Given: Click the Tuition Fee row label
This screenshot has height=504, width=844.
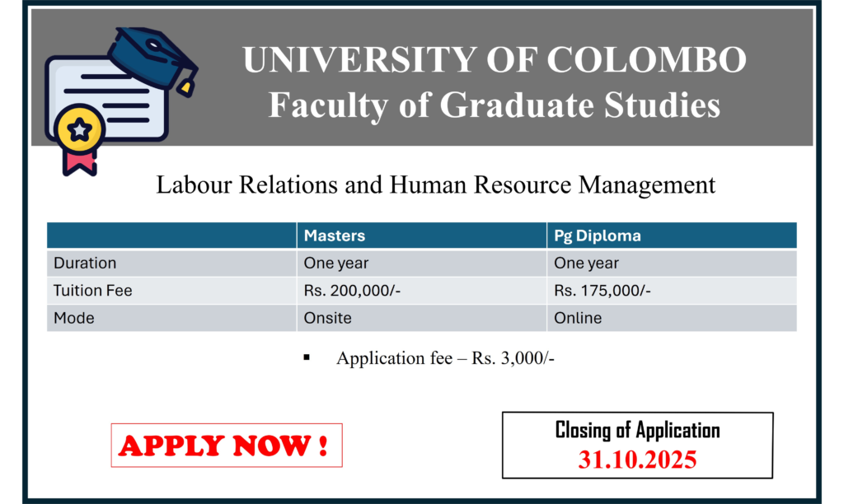Looking at the screenshot, I should (92, 291).
